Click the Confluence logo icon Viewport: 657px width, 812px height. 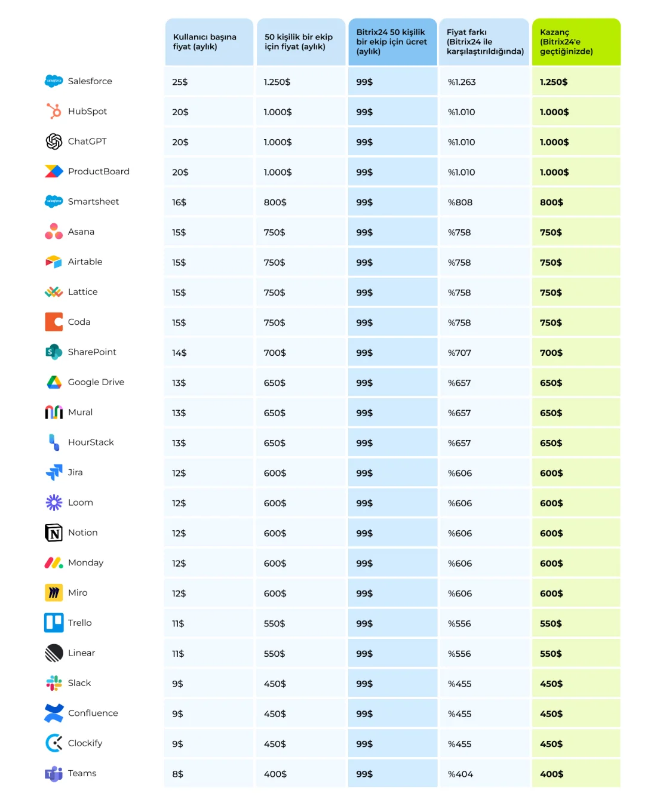(x=54, y=713)
